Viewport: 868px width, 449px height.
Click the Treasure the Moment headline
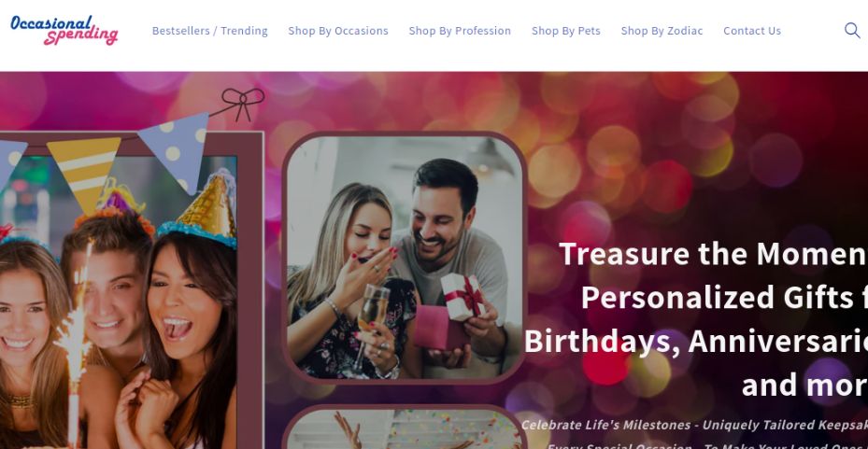(x=713, y=254)
